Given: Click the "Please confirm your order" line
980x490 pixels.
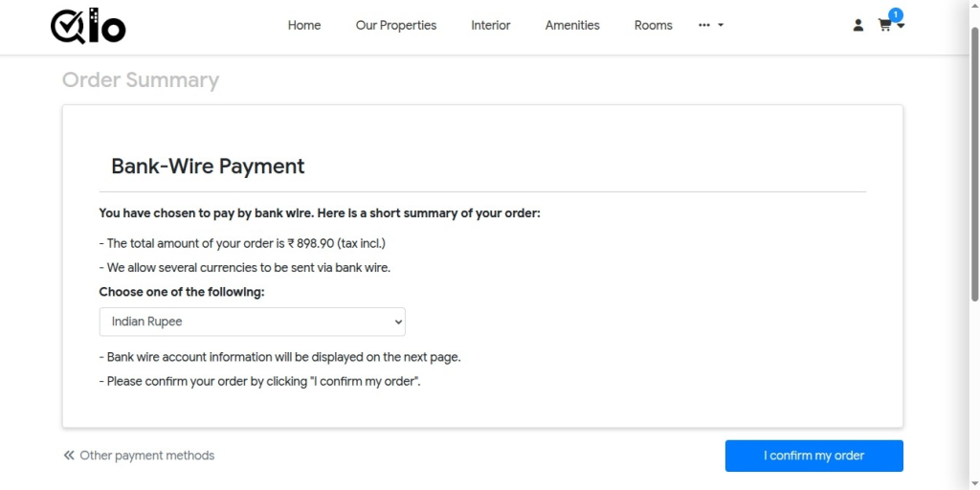Looking at the screenshot, I should point(260,381).
